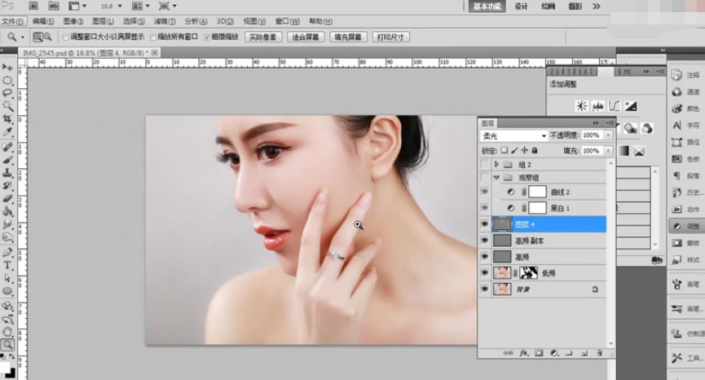The height and width of the screenshot is (380, 705).
Task: Add layer mask at Layers panel bottom
Action: tap(539, 353)
